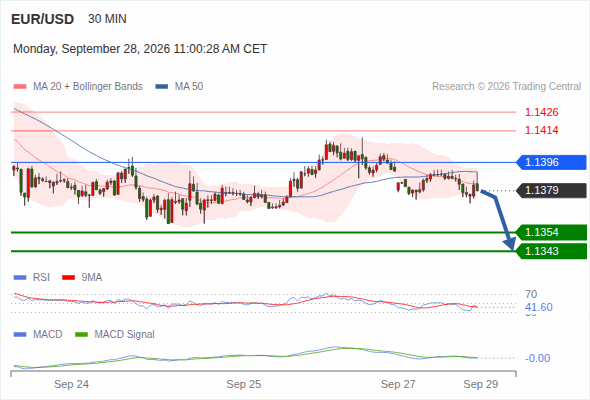Select the 1.1396 pivot price tag

pos(551,163)
